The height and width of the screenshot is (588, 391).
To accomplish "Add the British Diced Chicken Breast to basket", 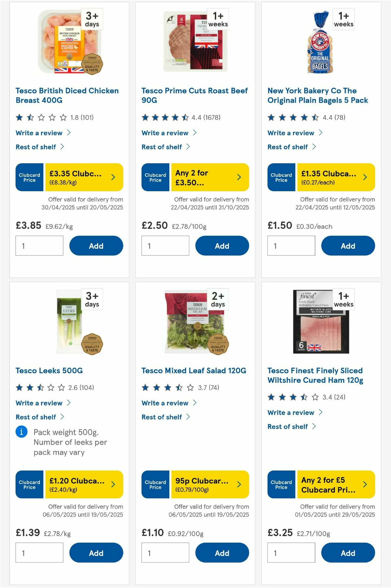I will point(96,246).
